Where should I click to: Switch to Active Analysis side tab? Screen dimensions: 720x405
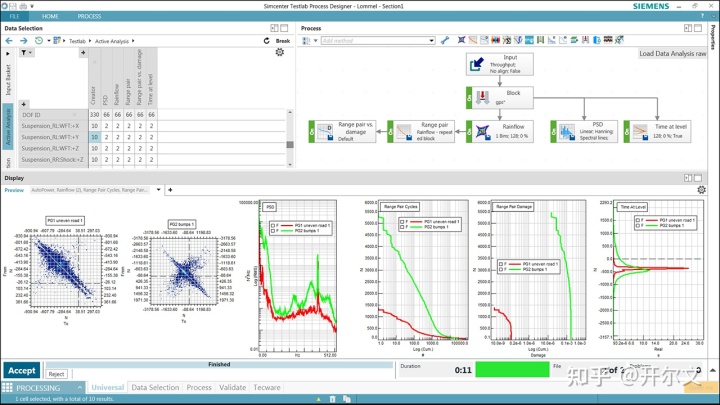click(8, 127)
